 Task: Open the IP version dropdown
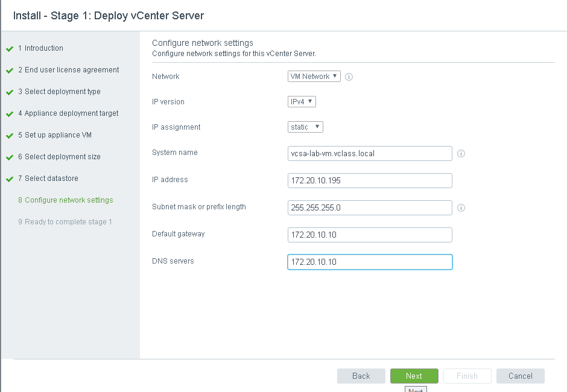302,102
